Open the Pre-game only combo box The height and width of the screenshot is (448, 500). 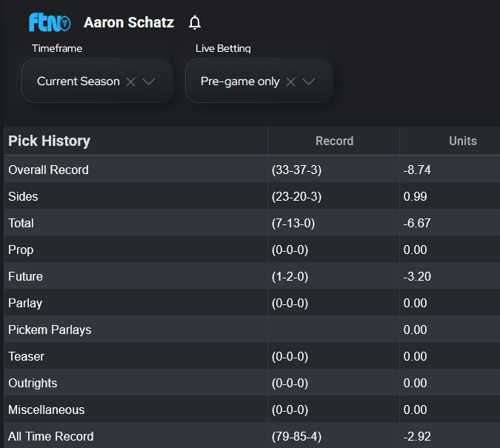(239, 81)
